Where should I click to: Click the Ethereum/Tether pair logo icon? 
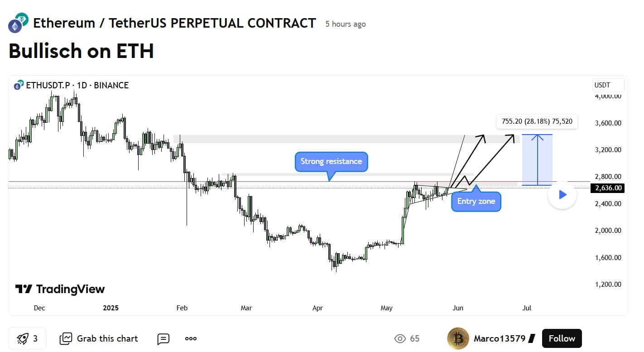18,23
